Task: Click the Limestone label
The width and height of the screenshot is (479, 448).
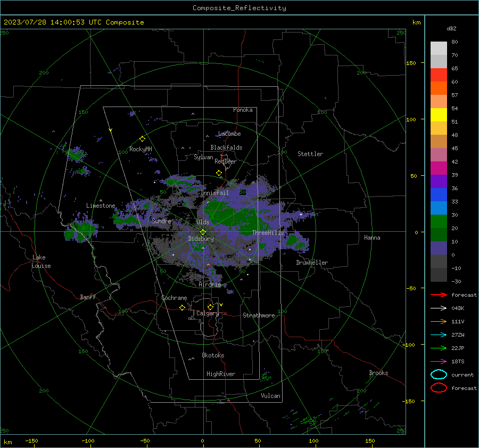Action: coord(101,206)
